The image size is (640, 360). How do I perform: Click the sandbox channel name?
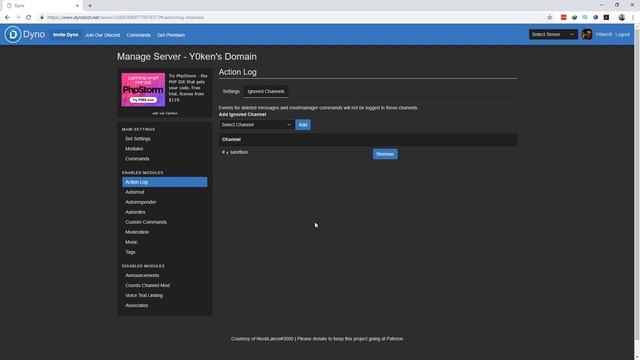[x=239, y=152]
